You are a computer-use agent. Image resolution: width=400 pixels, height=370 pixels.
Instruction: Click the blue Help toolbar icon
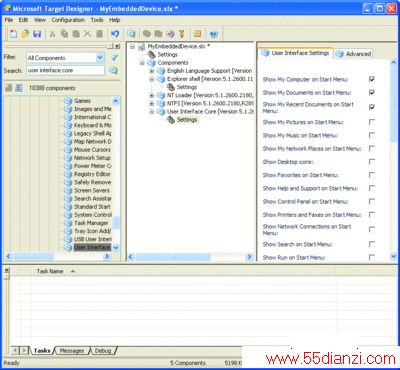coord(214,34)
